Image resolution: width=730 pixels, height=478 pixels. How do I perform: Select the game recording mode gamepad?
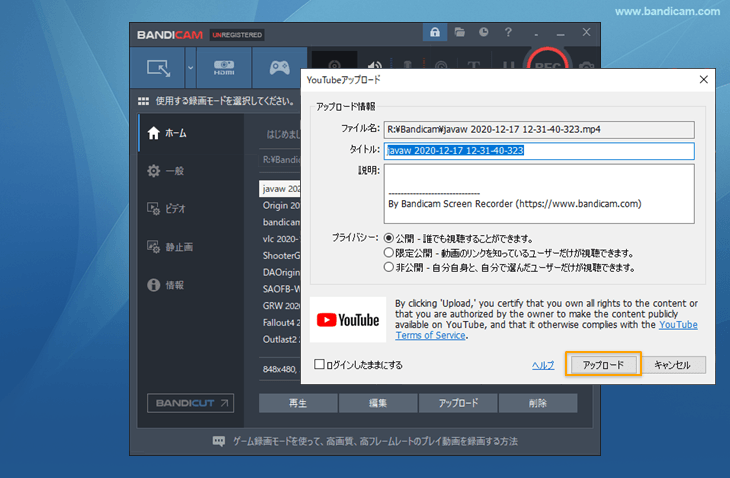click(x=279, y=68)
